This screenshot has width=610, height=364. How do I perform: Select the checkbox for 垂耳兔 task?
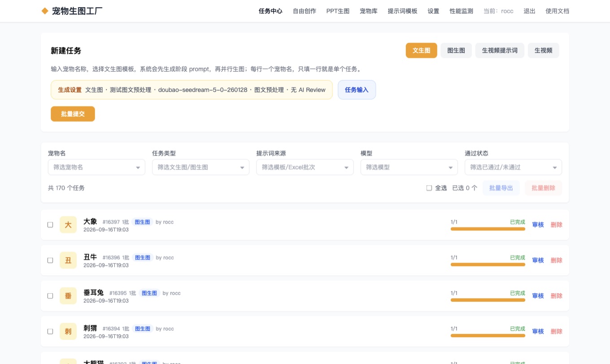point(50,296)
